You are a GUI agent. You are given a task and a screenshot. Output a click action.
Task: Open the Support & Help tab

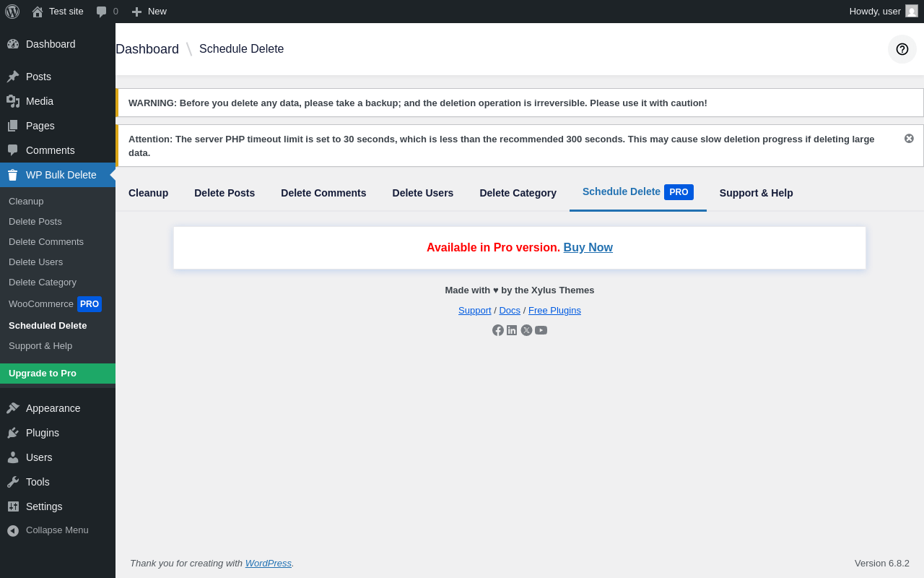(757, 193)
